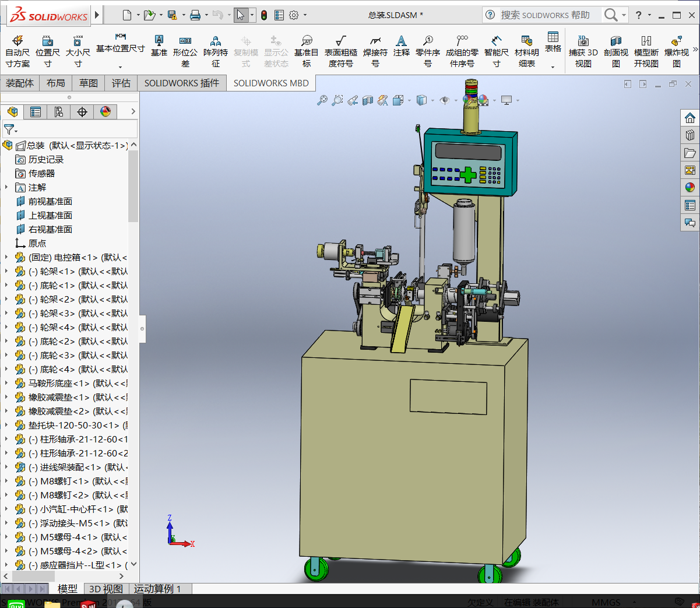
Task: Open SOLIDWORKS Resources home task pane tab
Action: click(x=690, y=118)
